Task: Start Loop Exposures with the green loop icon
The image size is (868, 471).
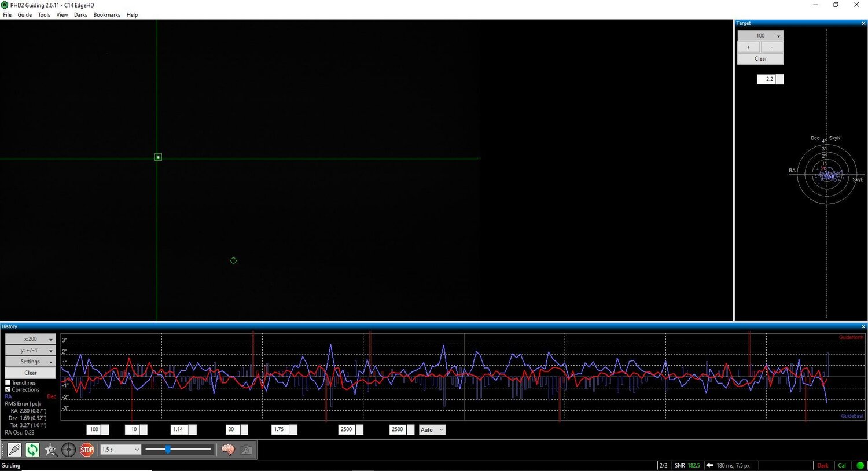Action: click(x=32, y=450)
